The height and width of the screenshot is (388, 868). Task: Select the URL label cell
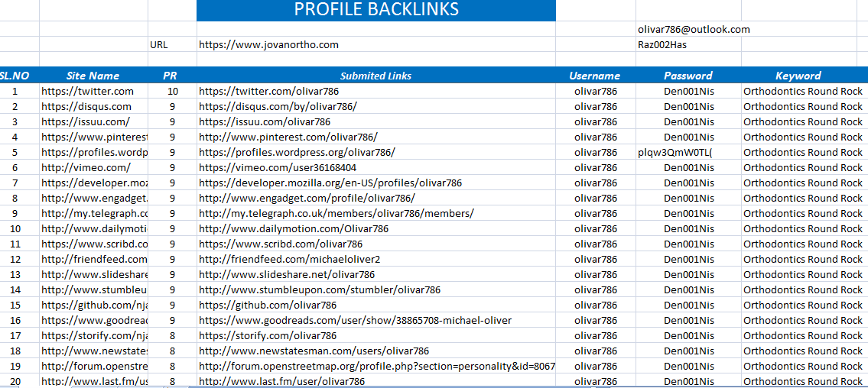click(159, 45)
